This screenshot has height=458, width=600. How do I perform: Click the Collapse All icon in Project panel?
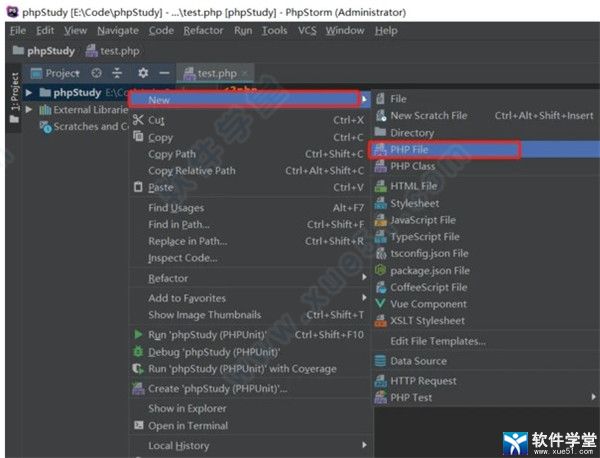point(117,73)
